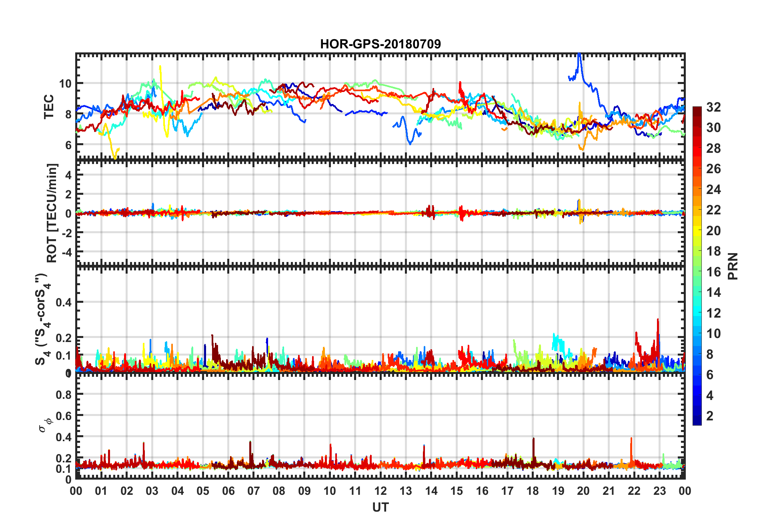Click x-axis tick label 17

(x=507, y=491)
